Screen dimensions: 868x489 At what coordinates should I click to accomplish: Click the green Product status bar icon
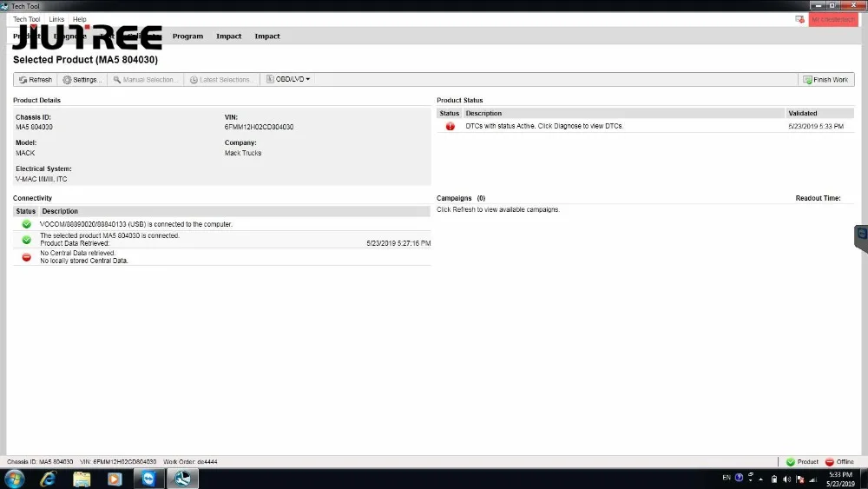click(x=791, y=462)
